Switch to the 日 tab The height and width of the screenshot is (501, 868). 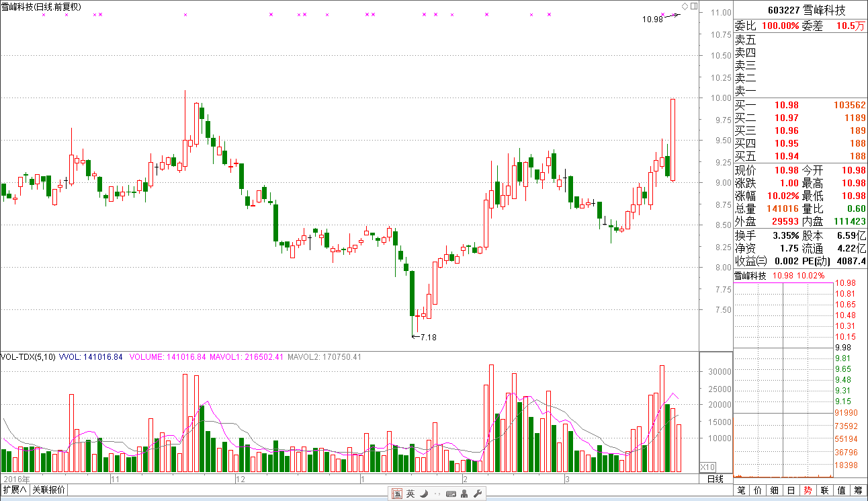[x=791, y=490]
